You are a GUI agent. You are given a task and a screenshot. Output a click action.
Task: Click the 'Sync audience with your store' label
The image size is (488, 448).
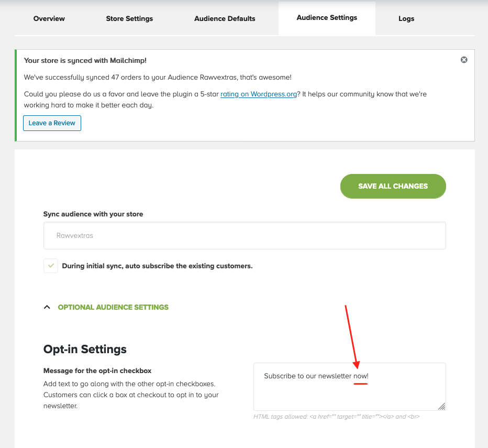(x=93, y=214)
